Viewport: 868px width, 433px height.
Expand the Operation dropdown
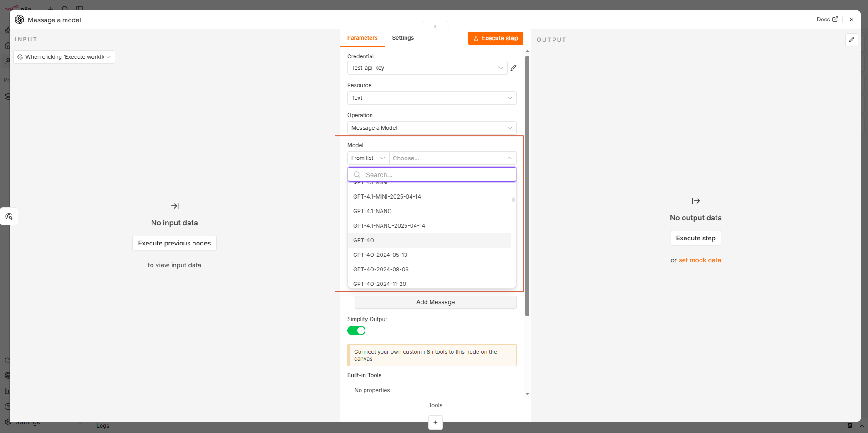coord(431,128)
